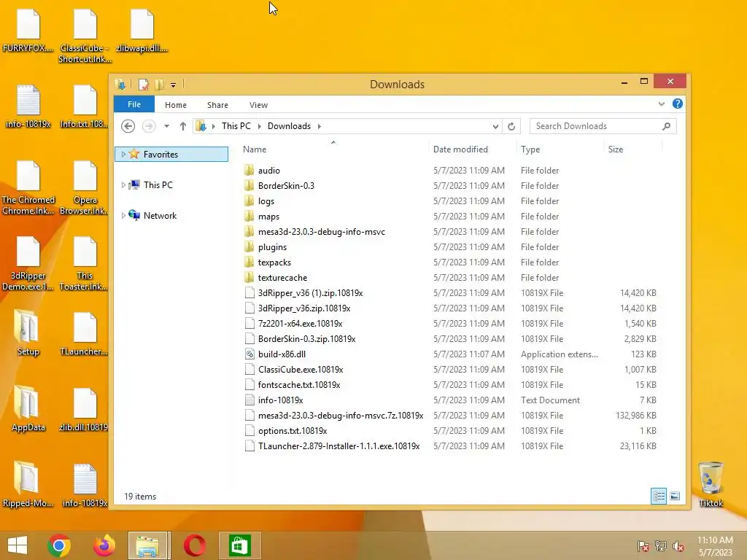Select zlibwapi.dll desktop file
The height and width of the screenshot is (560, 747).
click(x=142, y=31)
